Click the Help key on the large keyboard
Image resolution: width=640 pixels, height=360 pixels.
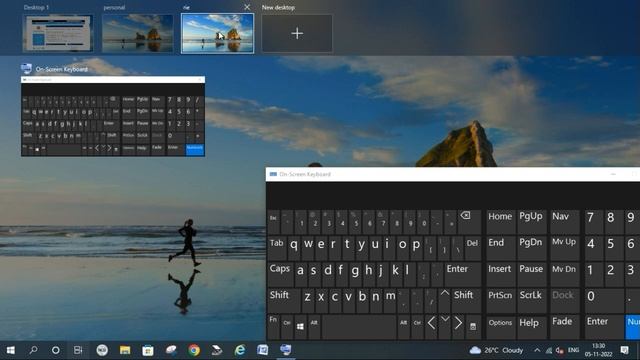pos(531,327)
